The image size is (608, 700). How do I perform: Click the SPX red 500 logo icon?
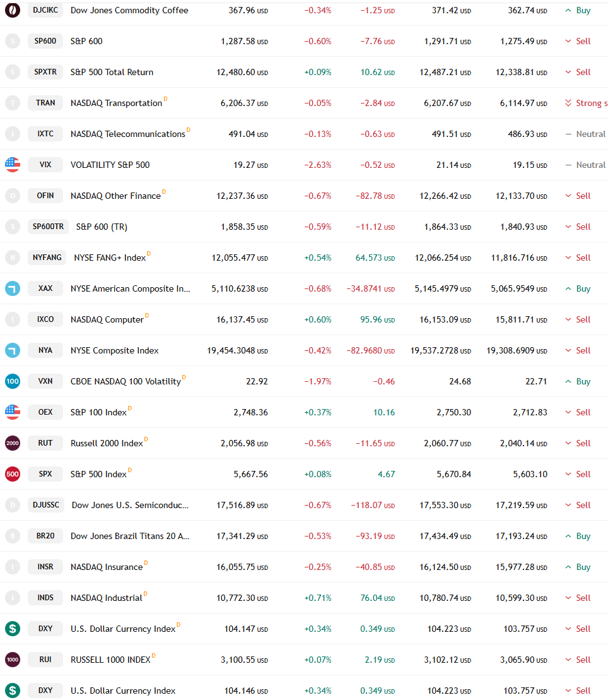click(13, 474)
